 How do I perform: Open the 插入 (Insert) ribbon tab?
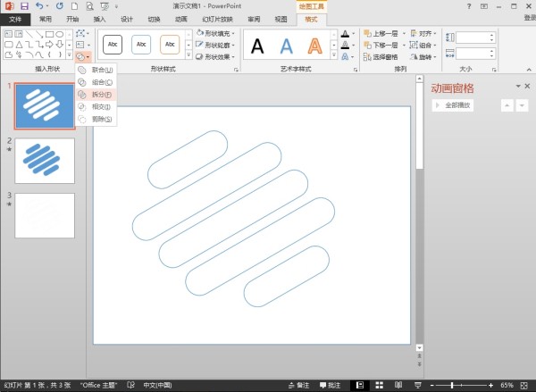click(99, 19)
